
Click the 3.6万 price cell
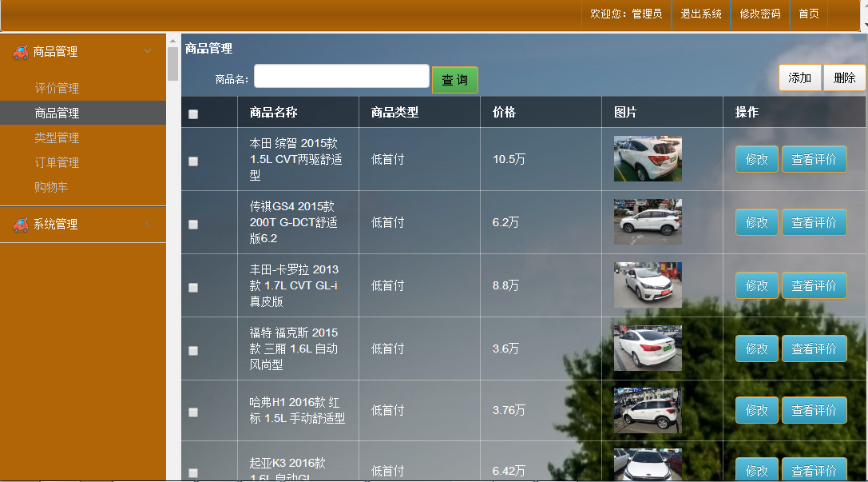506,349
